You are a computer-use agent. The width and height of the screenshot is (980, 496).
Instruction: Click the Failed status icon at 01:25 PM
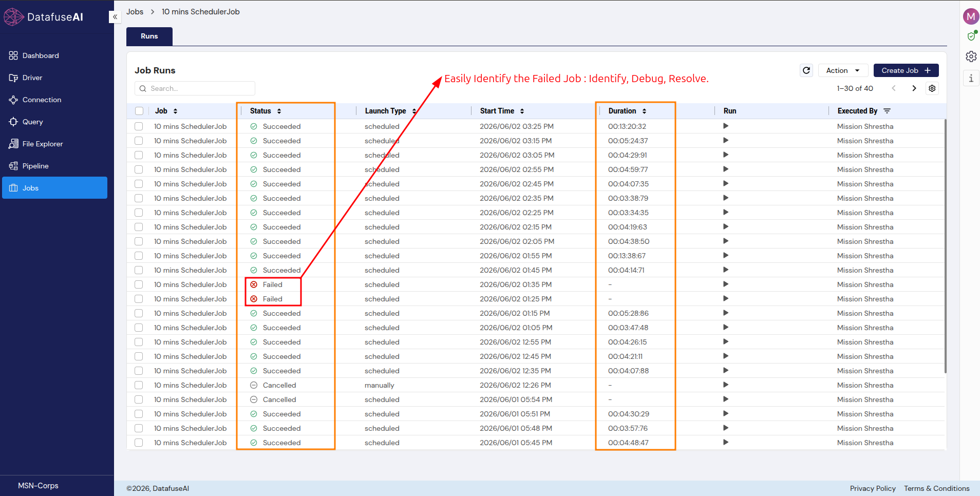click(x=254, y=299)
